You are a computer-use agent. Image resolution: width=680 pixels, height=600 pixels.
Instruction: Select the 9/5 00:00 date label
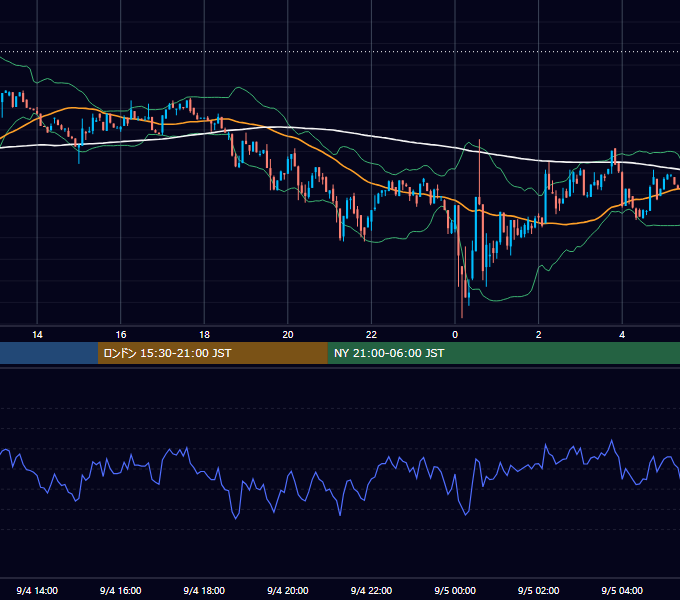click(455, 590)
